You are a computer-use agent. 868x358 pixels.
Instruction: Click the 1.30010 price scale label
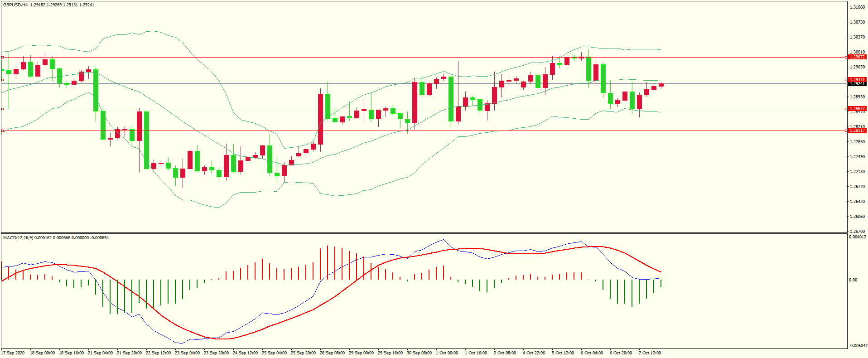[x=857, y=52]
